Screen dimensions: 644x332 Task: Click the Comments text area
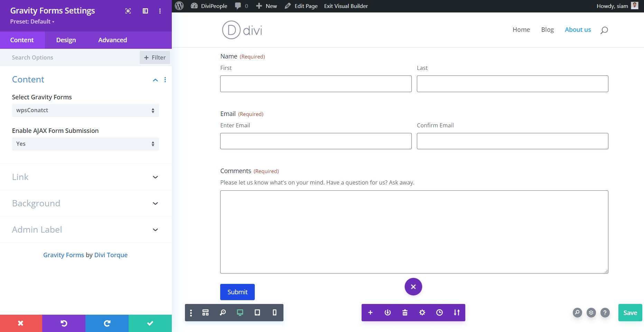click(x=413, y=231)
